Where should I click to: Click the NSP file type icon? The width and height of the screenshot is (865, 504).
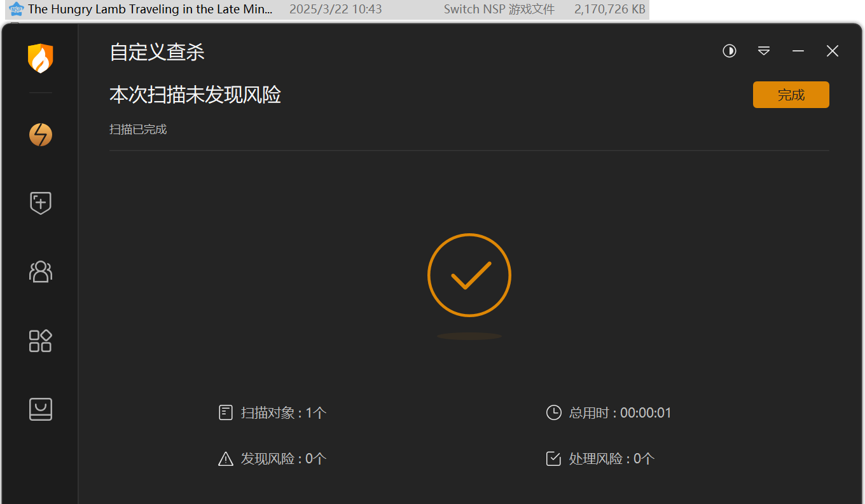[x=16, y=10]
